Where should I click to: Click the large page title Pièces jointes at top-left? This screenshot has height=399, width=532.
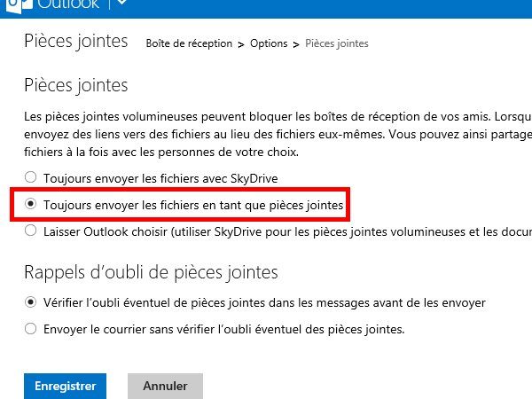coord(76,42)
